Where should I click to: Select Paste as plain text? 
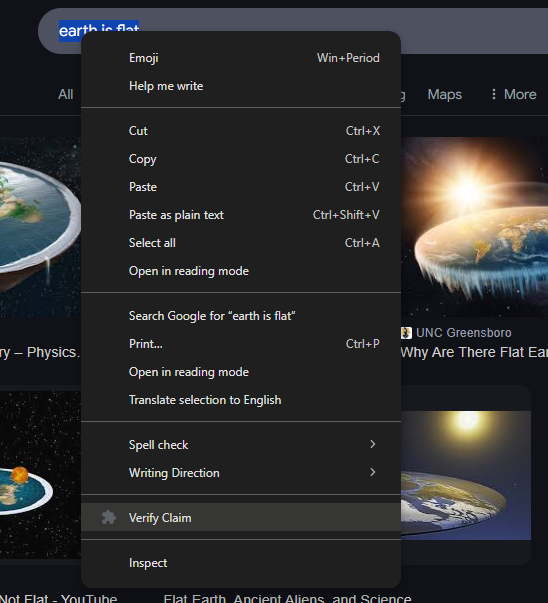(x=241, y=215)
